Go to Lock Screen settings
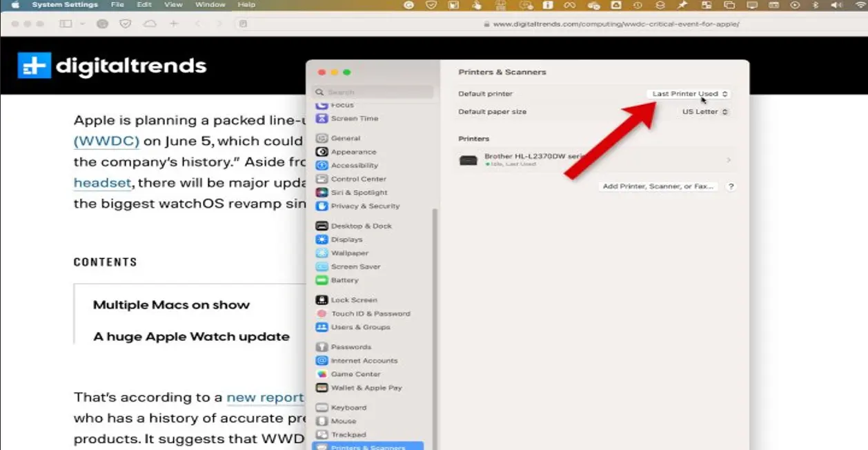This screenshot has width=868, height=450. point(353,300)
